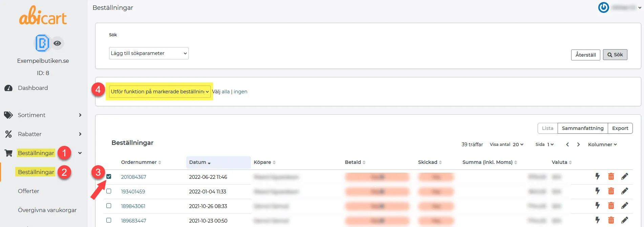
Task: Edit order 189843061 using the pencil icon
Action: pos(625,206)
